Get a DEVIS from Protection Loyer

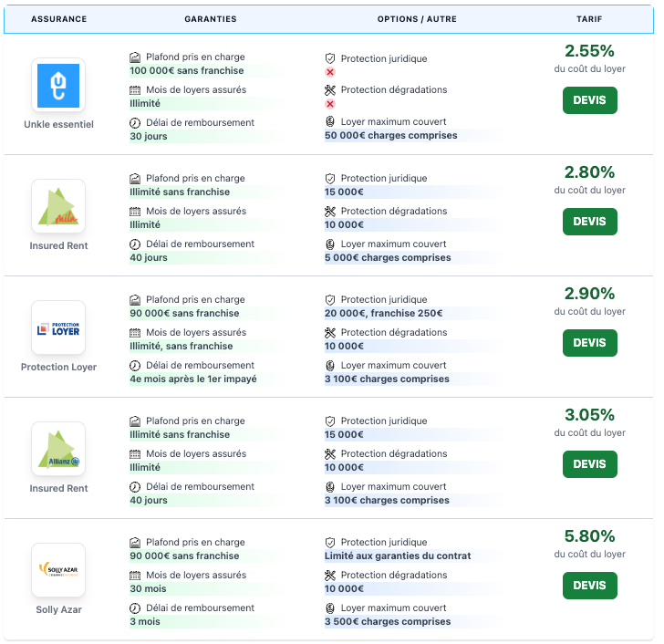coord(589,343)
